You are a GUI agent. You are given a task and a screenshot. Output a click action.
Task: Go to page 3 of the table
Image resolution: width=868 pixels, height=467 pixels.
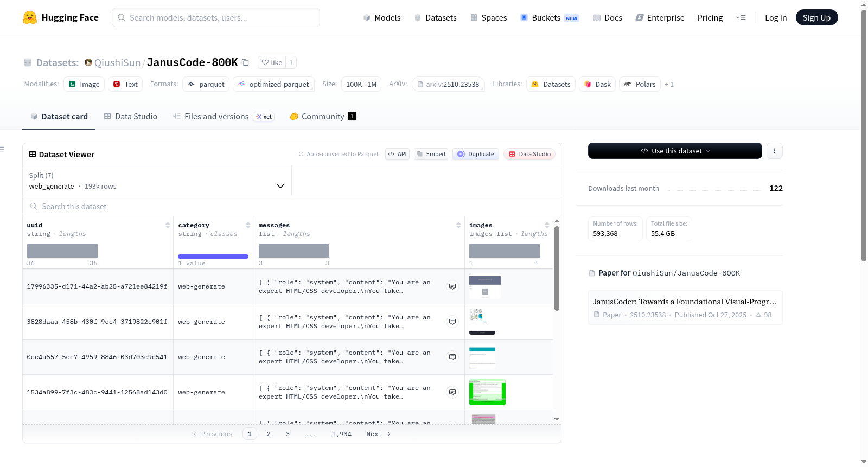tap(288, 434)
